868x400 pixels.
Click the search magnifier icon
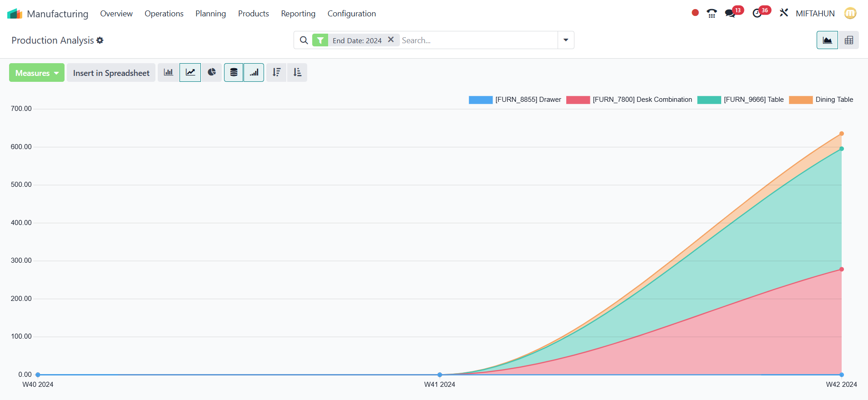(304, 40)
